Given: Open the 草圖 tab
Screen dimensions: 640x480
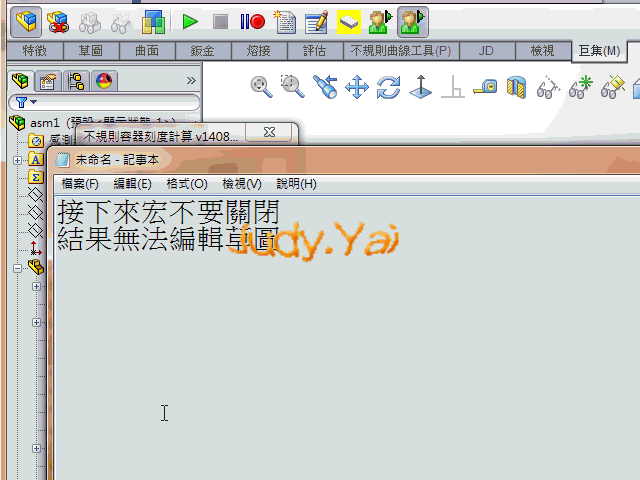Looking at the screenshot, I should coord(91,51).
